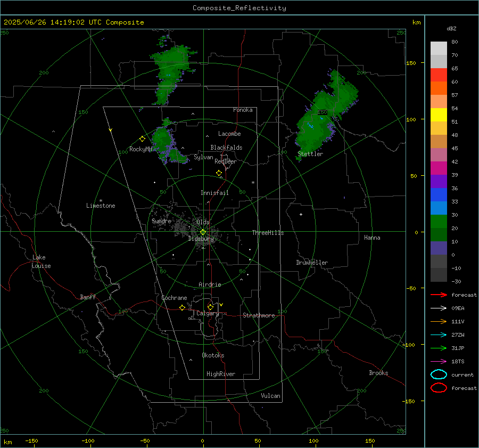Click the white asterisk above Limestone
The image size is (479, 448).
click(x=101, y=201)
